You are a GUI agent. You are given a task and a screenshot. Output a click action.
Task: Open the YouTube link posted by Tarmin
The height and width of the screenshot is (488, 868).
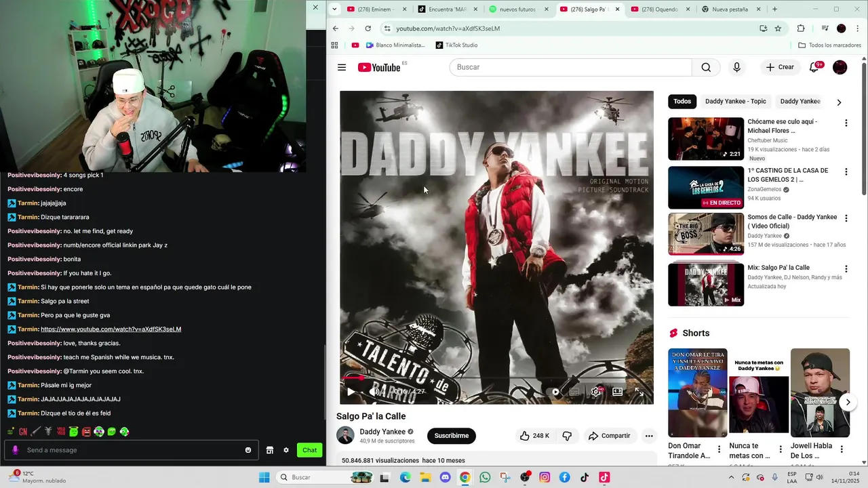(x=111, y=329)
